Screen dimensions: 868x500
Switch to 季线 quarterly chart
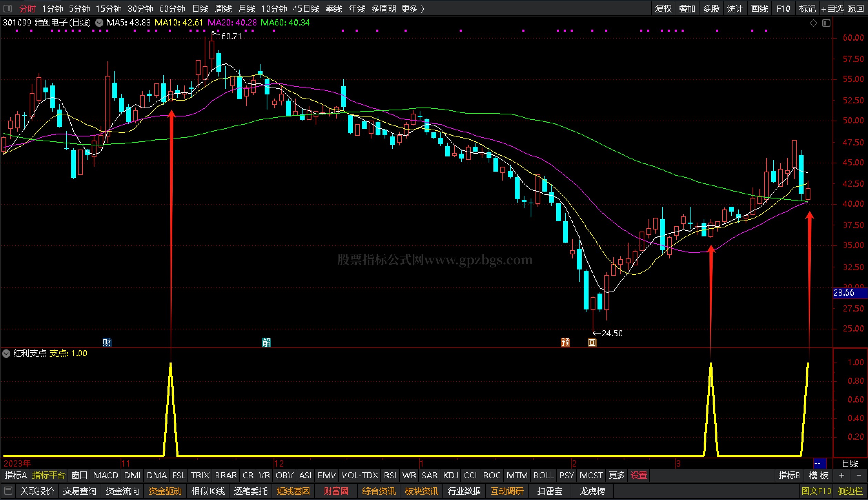click(334, 9)
